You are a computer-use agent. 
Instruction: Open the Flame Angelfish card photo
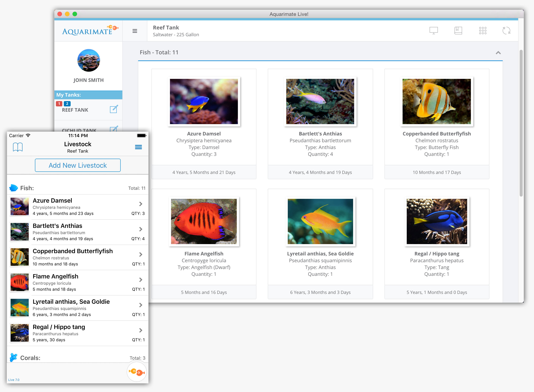tap(204, 221)
